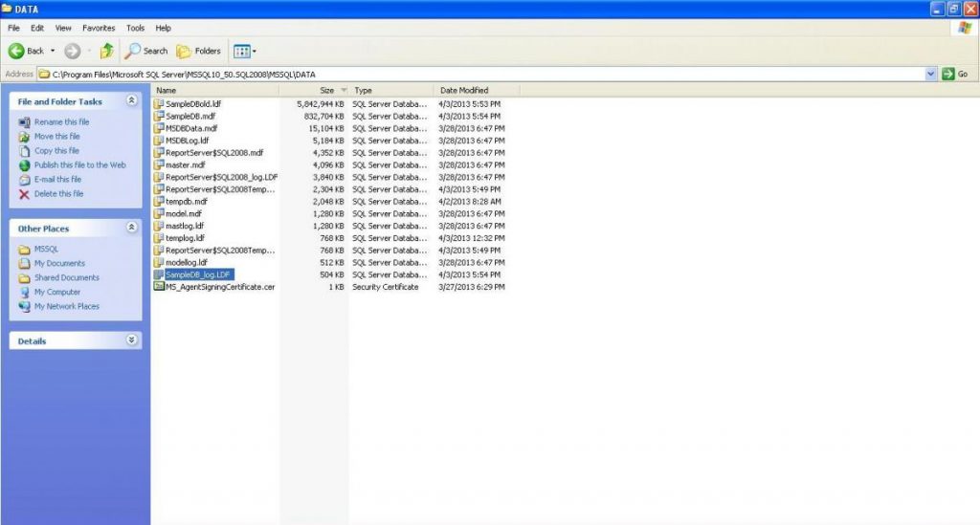This screenshot has width=980, height=525.
Task: Open MSSQL folder in Other Places
Action: point(46,249)
